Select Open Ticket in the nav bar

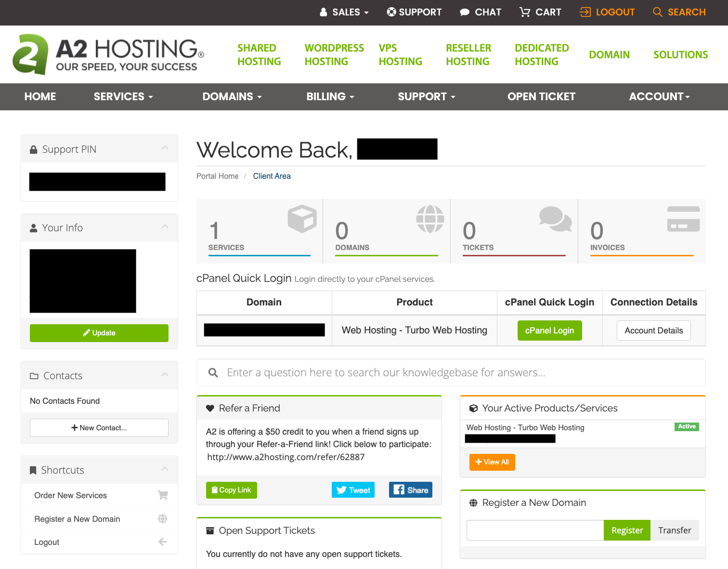541,96
